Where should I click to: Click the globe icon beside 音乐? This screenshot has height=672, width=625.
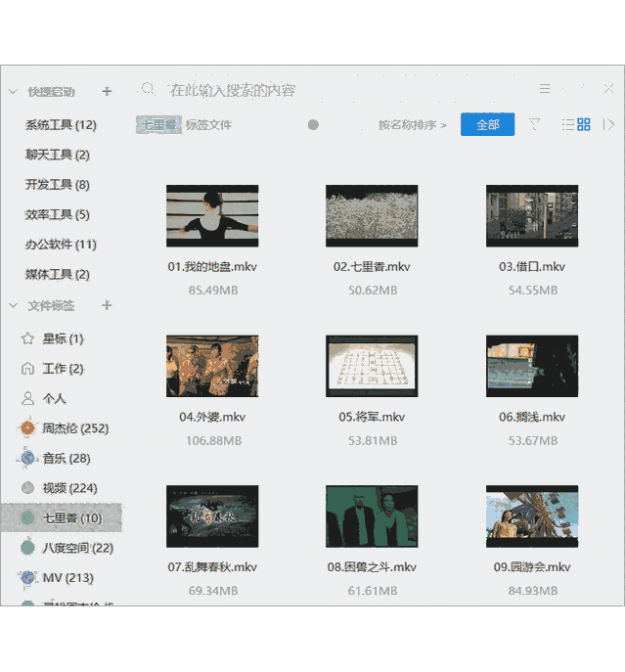27,458
